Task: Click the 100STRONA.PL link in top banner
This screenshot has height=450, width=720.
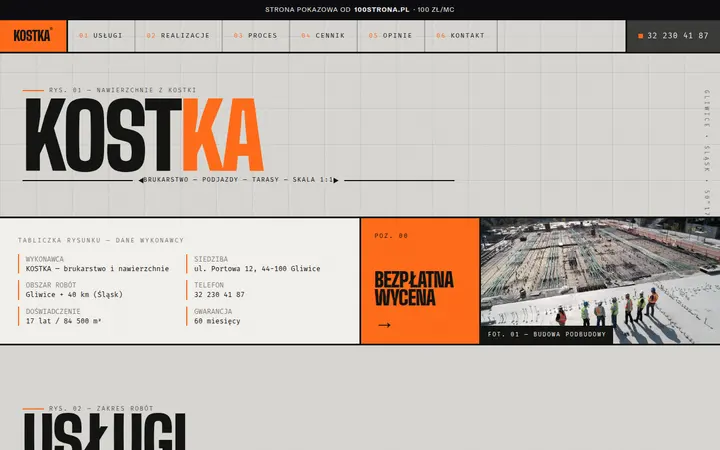Action: [x=381, y=10]
